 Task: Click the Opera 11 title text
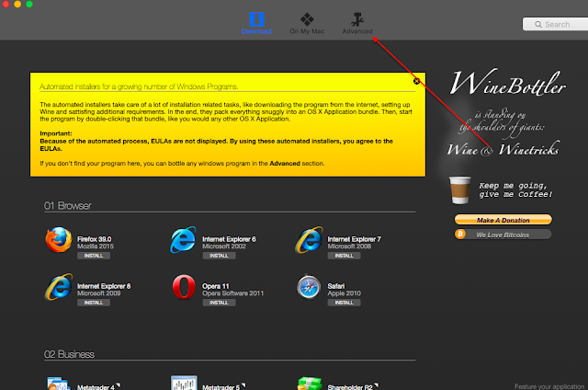click(x=216, y=286)
